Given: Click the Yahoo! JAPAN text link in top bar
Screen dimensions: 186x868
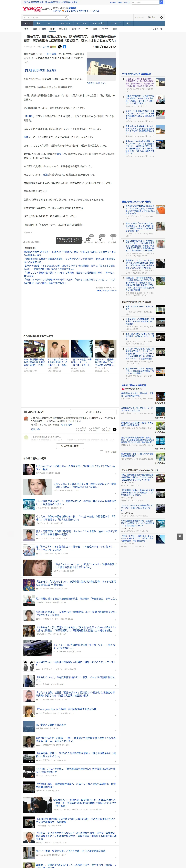Looking at the screenshot, I should pyautogui.click(x=116, y=2).
